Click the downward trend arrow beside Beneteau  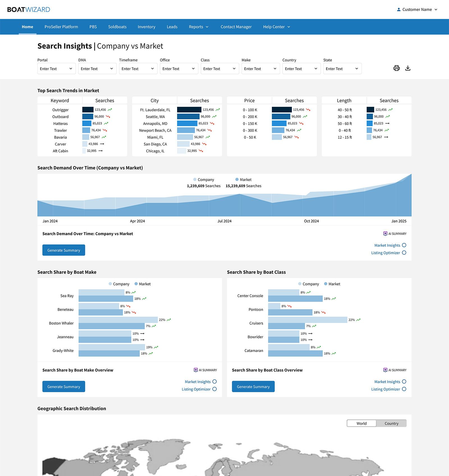coord(129,306)
